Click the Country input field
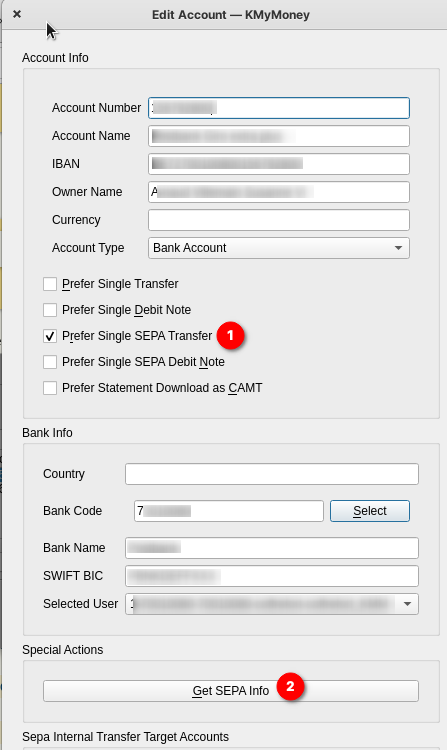 (x=272, y=474)
